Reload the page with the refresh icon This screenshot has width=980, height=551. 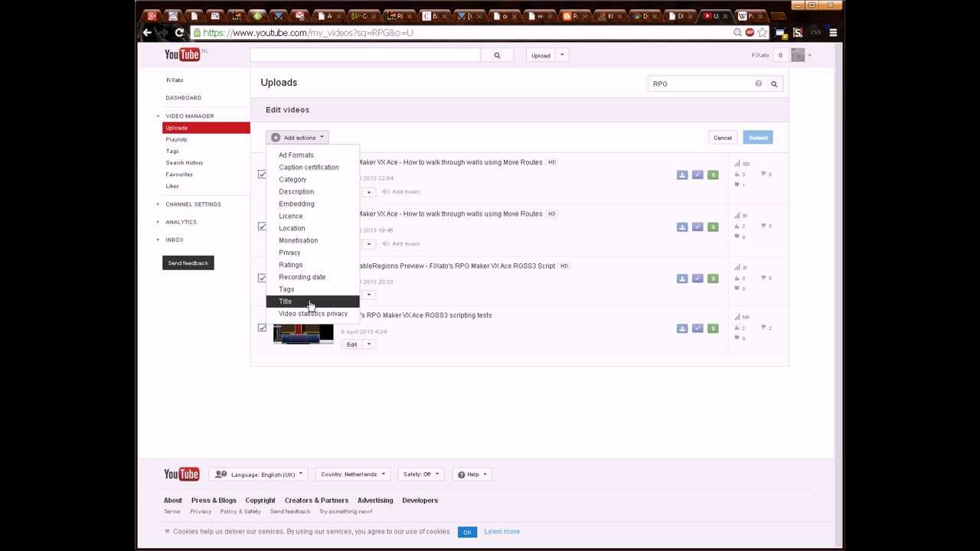(x=179, y=32)
